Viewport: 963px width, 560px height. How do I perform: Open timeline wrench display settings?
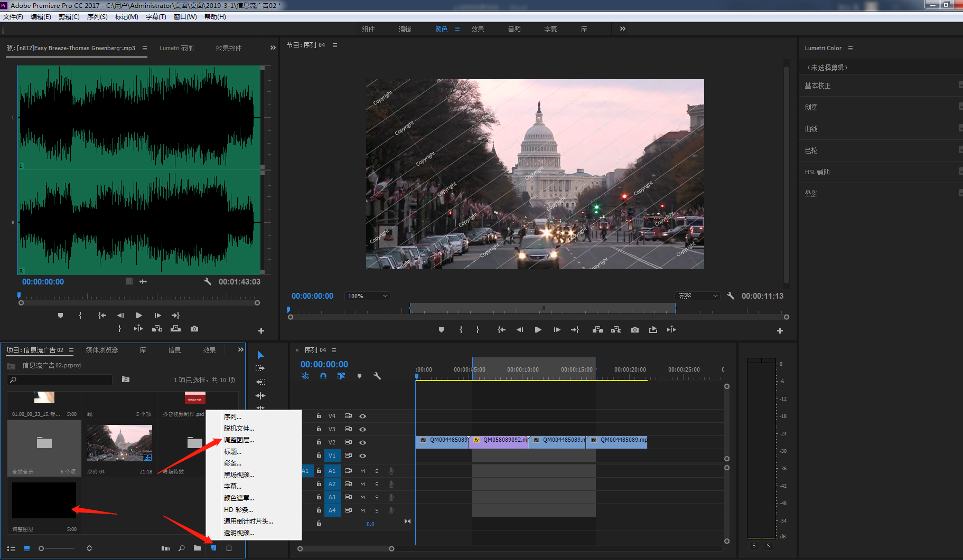pos(377,376)
